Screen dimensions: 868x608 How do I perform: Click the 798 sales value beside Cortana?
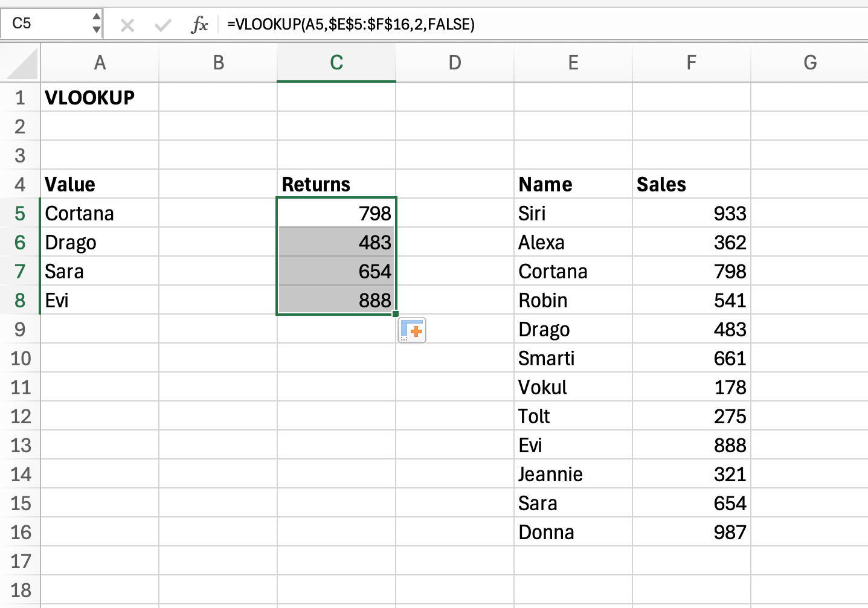pos(692,271)
